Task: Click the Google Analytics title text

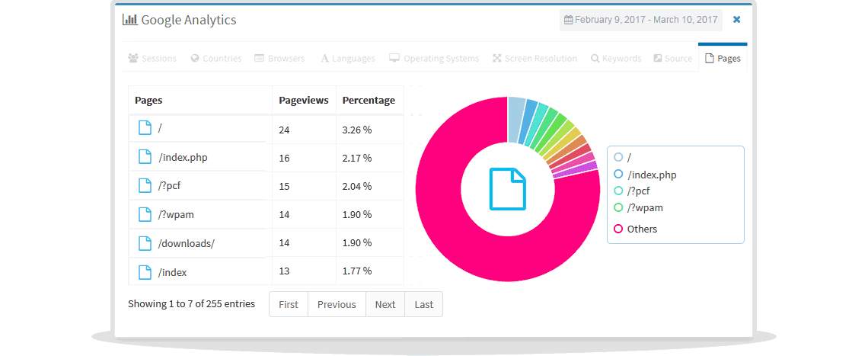Action: 189,21
